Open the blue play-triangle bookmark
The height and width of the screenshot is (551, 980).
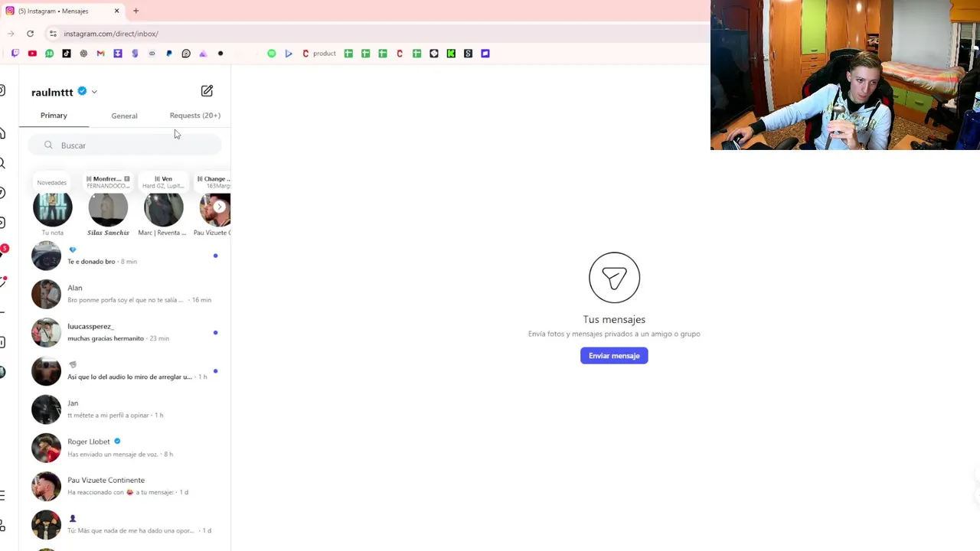tap(289, 54)
